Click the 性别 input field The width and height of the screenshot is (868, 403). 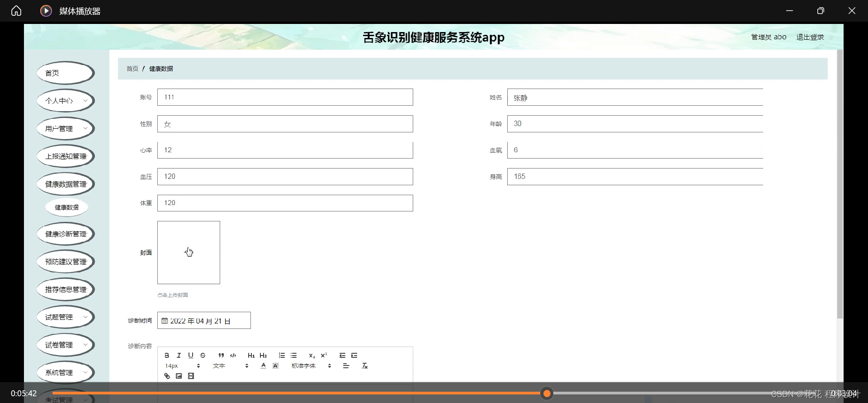[285, 124]
